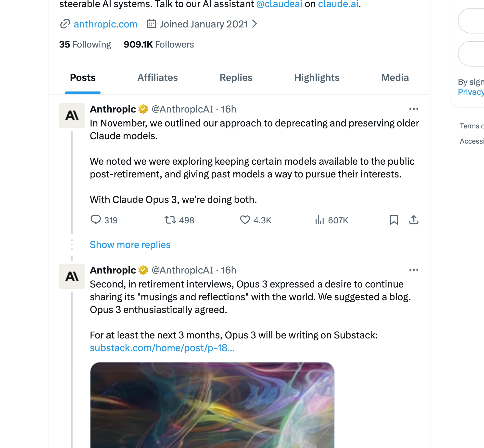Switch to the Affiliates tab
This screenshot has height=448, width=484.
(x=157, y=78)
